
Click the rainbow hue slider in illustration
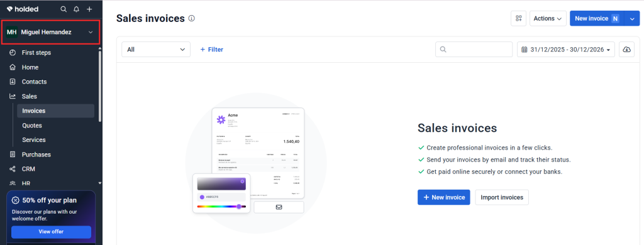click(x=221, y=207)
